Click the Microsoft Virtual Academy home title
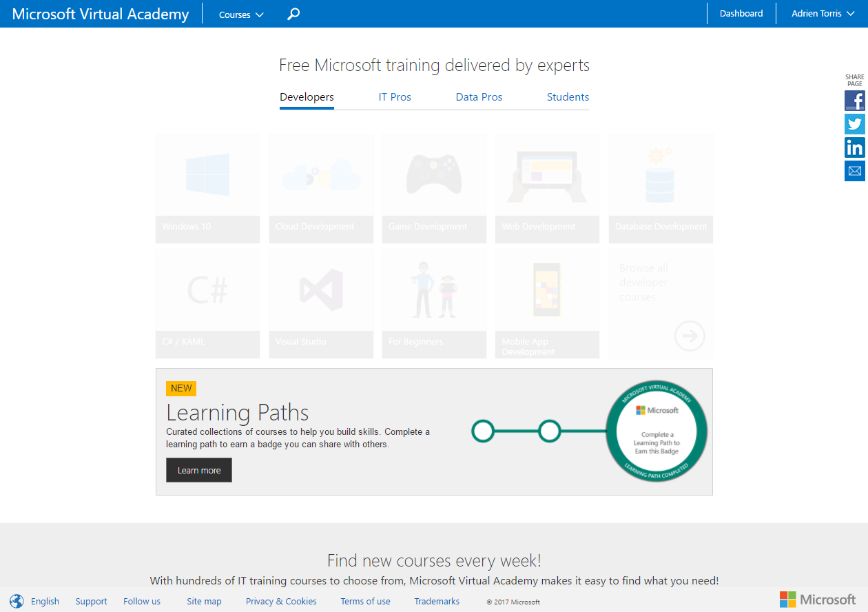 (101, 14)
